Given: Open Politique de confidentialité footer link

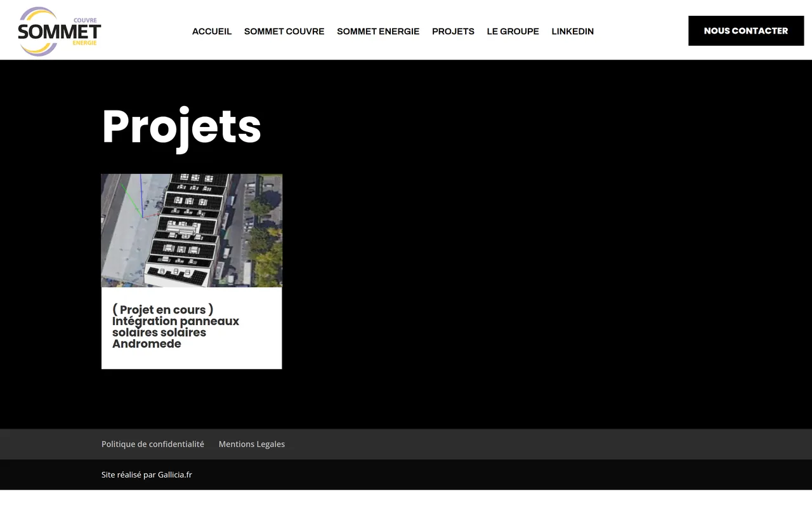Looking at the screenshot, I should (153, 444).
